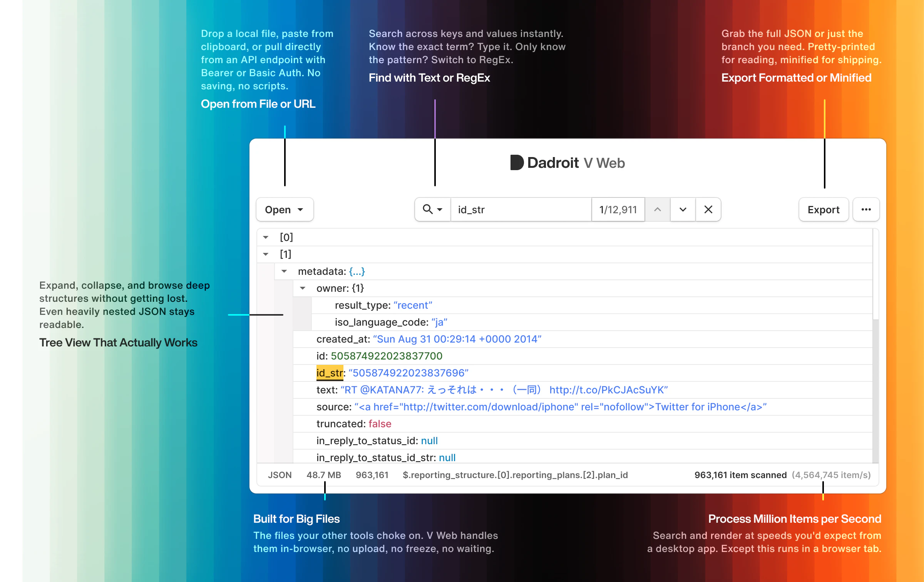Screen dimensions: 924x582
Task: Collapse the metadata node
Action: pyautogui.click(x=284, y=271)
